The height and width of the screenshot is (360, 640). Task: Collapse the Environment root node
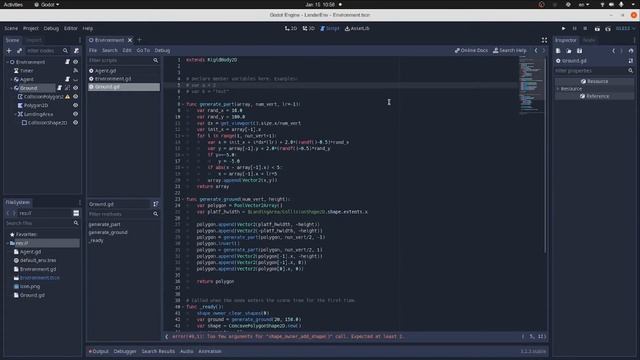point(7,62)
